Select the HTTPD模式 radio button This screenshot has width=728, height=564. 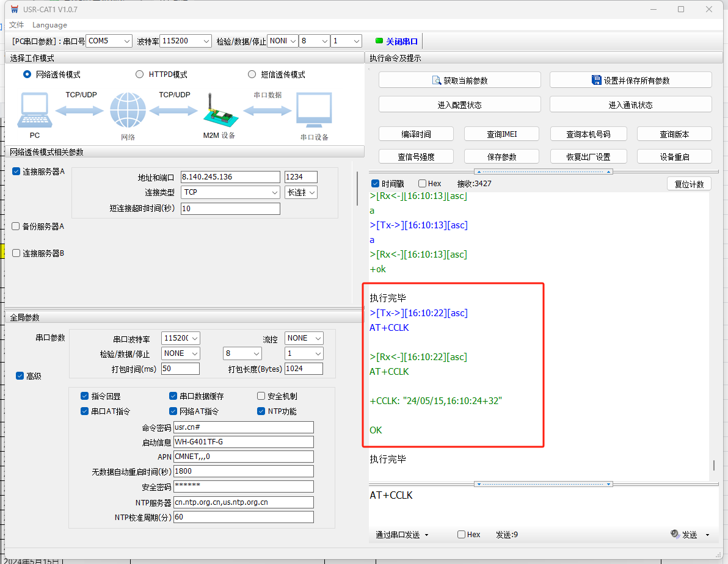pos(140,74)
